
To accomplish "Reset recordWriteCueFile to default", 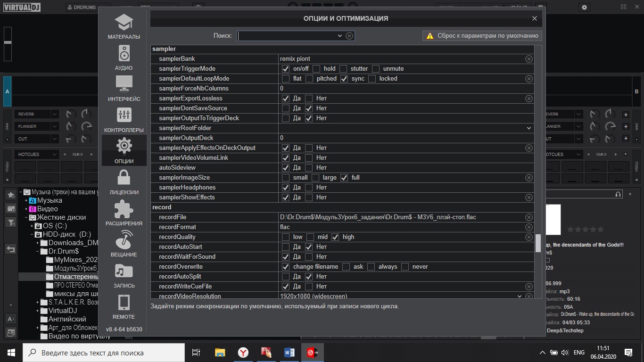I will [529, 287].
